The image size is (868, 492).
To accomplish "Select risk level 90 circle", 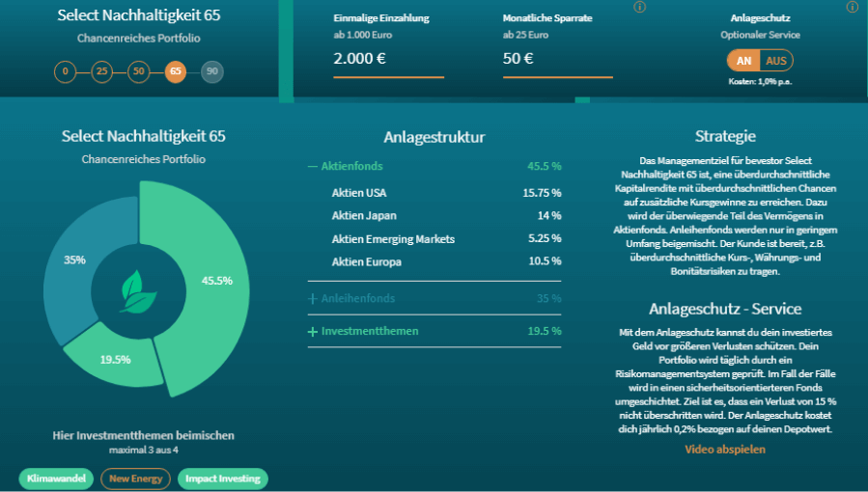I will [x=212, y=71].
